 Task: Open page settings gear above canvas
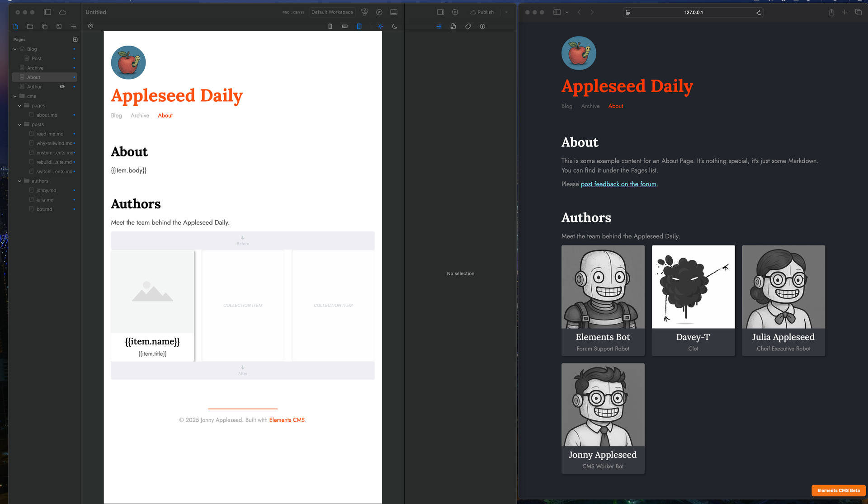pyautogui.click(x=90, y=27)
